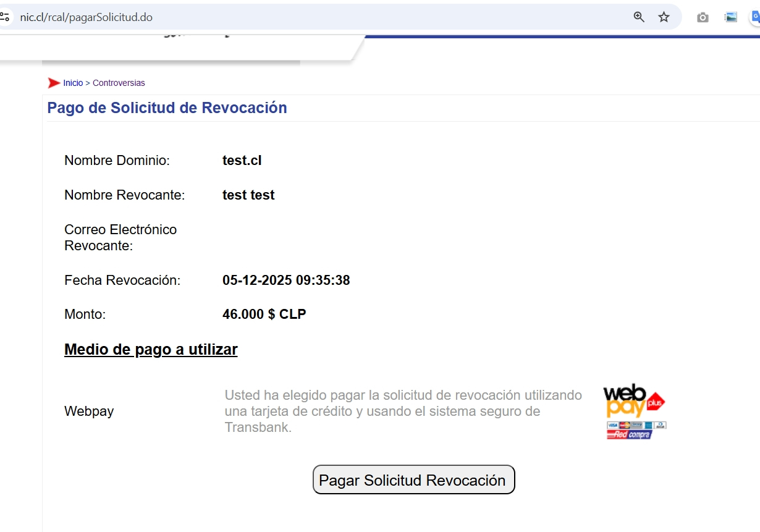This screenshot has height=532, width=760.
Task: Click the site permissions icon beside the URL
Action: click(x=6, y=17)
